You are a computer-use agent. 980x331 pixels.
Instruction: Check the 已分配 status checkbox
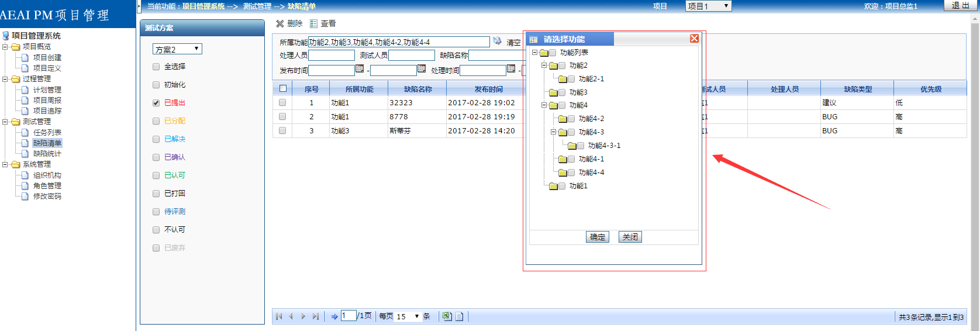click(156, 121)
